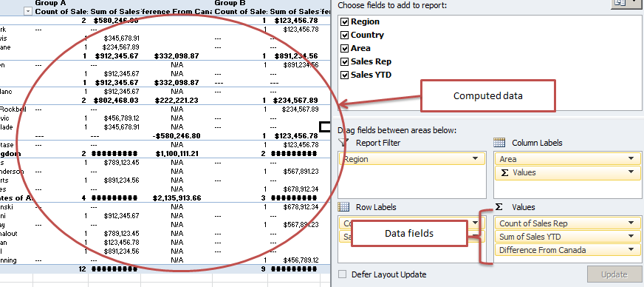
Task: Open Sum of Sales YTD dropdown
Action: tap(631, 237)
